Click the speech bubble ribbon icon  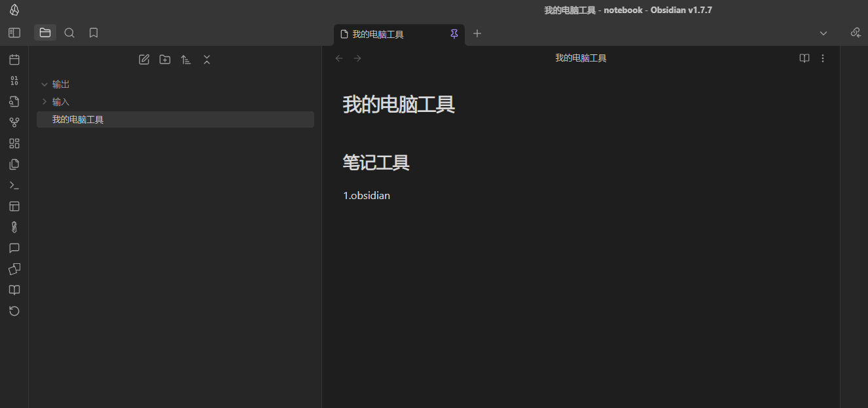click(14, 248)
